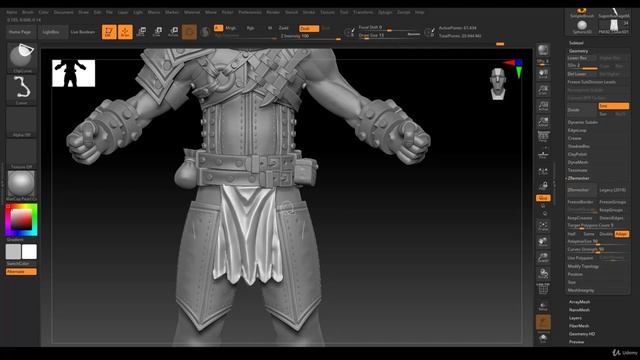
Task: Toggle the Adapt option in ZRemesher
Action: (x=622, y=234)
